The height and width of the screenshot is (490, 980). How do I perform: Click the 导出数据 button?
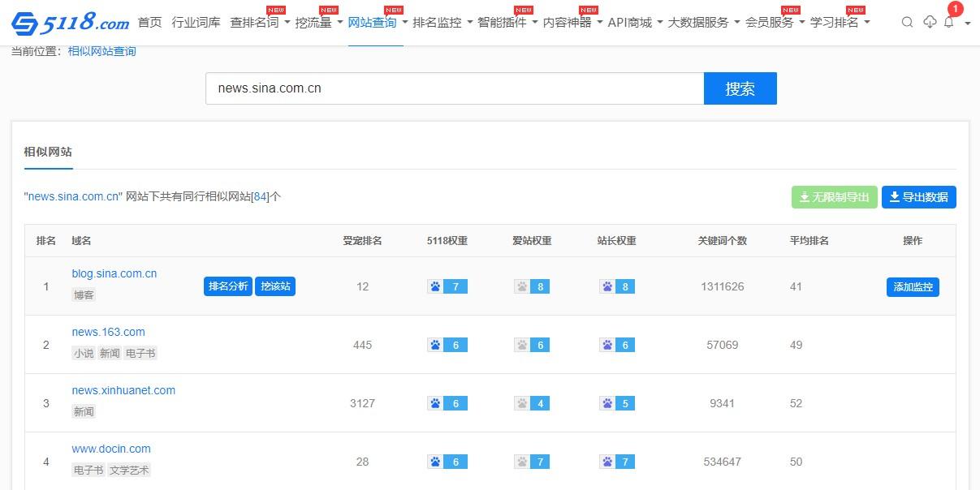pos(919,197)
